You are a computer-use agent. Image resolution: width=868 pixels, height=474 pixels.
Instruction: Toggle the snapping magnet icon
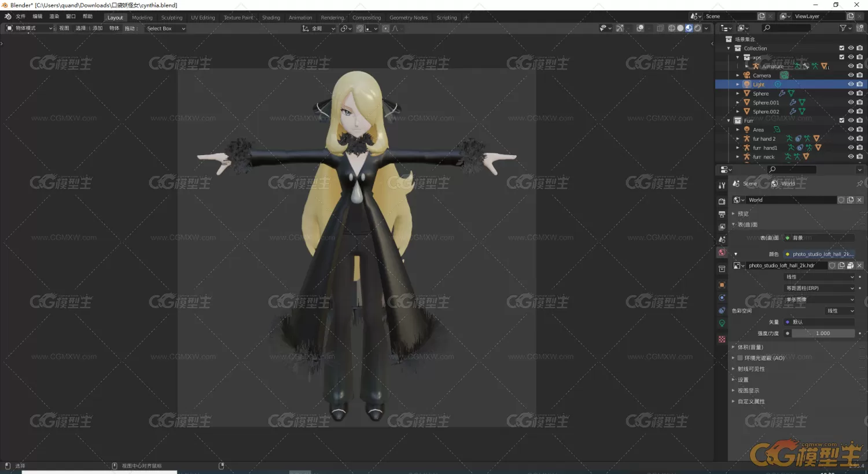tap(359, 28)
